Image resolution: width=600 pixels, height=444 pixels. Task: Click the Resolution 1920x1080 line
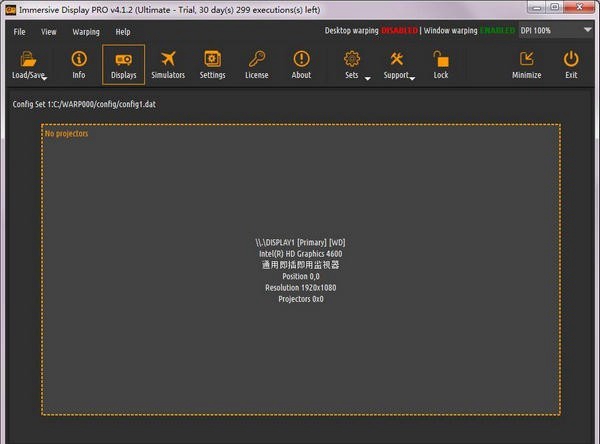click(x=301, y=287)
